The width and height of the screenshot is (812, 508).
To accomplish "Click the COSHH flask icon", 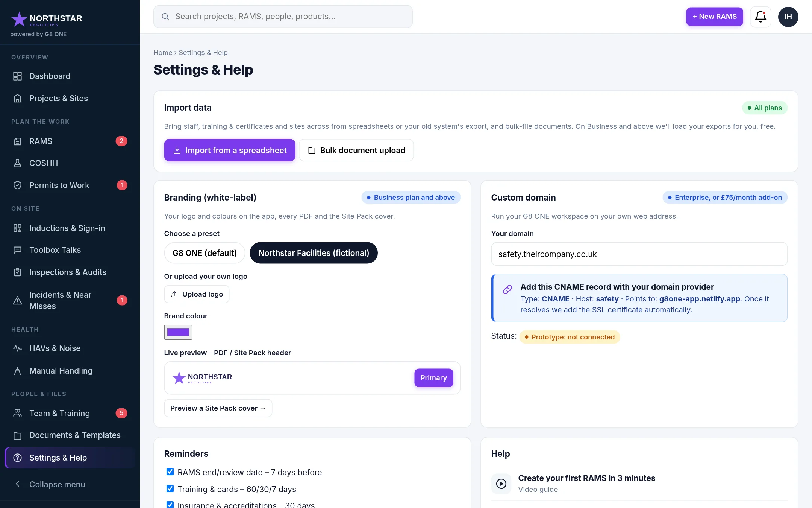I will 17,163.
